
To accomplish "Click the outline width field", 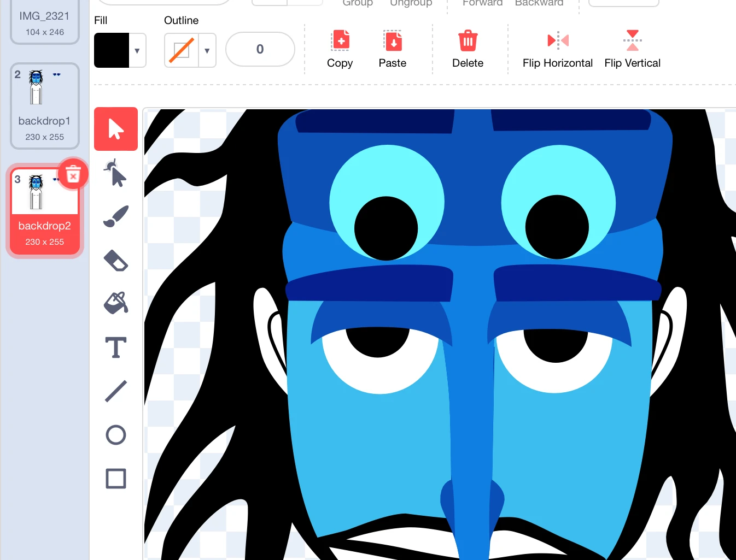I will point(260,49).
